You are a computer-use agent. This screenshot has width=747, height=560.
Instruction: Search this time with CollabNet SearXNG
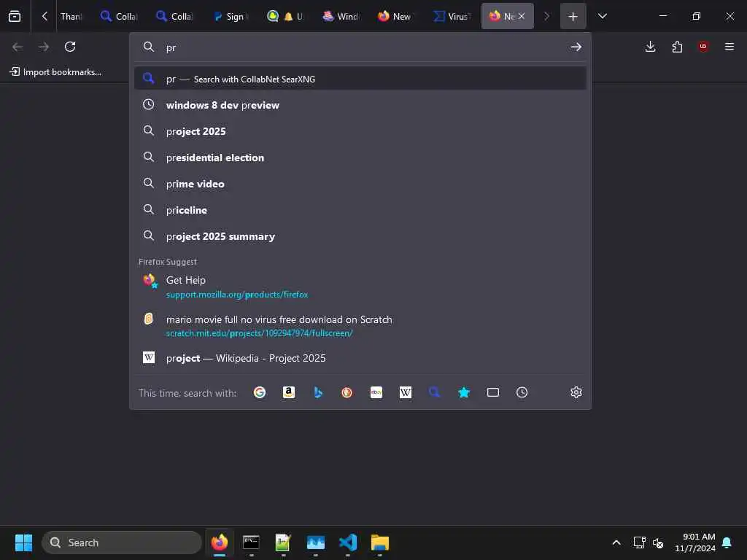(x=435, y=392)
